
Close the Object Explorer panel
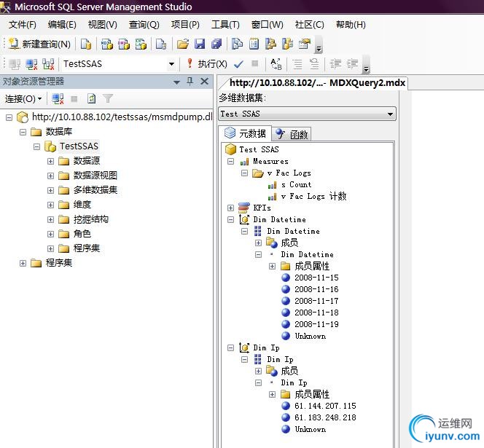(x=204, y=82)
